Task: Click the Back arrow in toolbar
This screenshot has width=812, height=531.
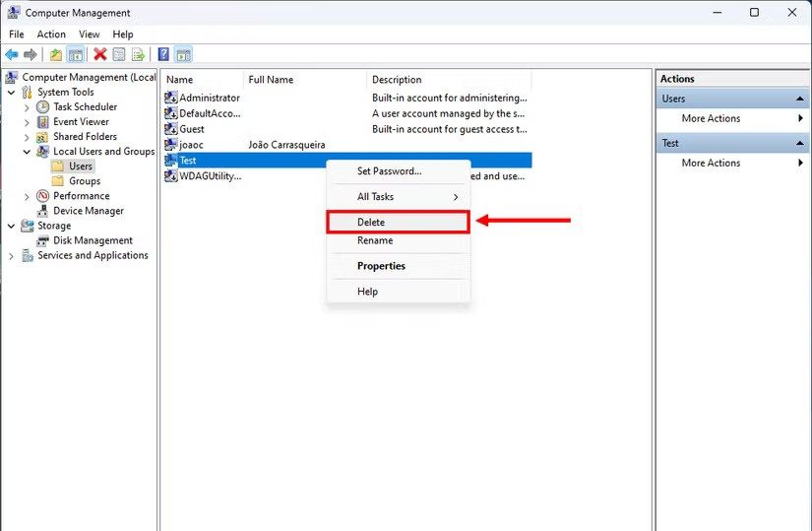Action: (12, 54)
